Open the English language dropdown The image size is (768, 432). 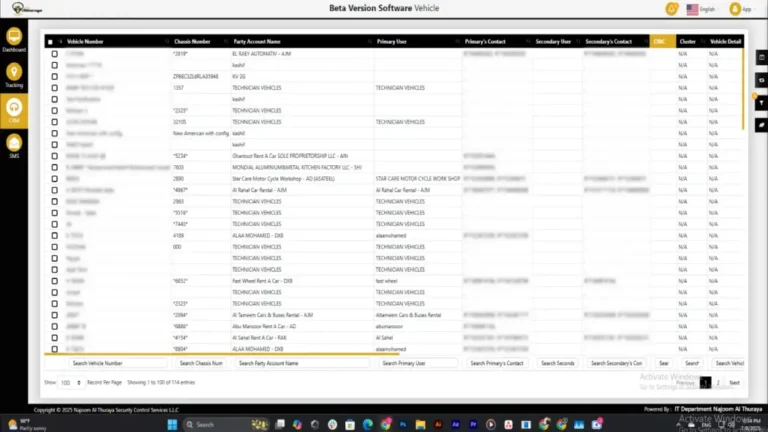pyautogui.click(x=701, y=9)
